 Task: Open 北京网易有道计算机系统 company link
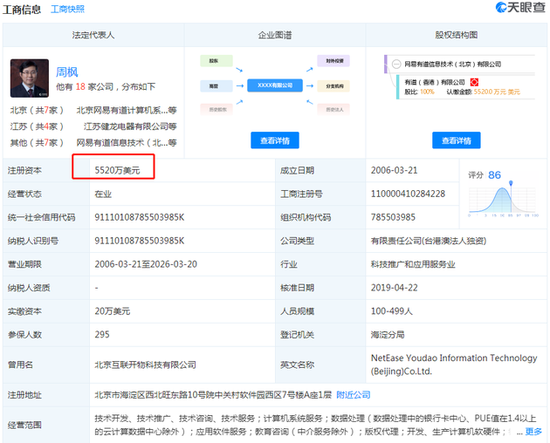tap(126, 110)
